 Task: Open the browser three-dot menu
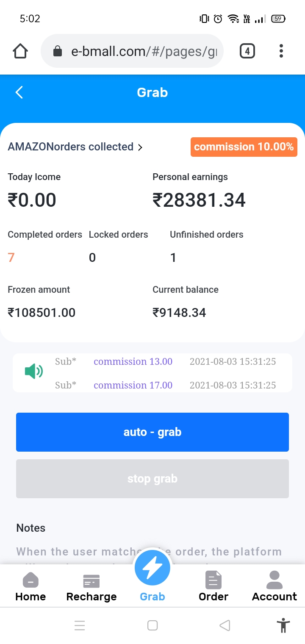tap(281, 51)
